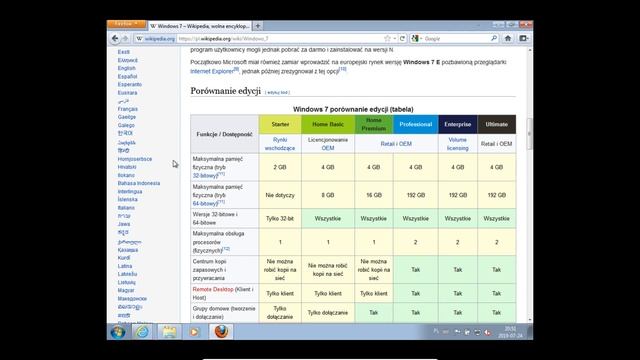Open Italiano language link
The width and height of the screenshot is (640, 360).
click(126, 208)
